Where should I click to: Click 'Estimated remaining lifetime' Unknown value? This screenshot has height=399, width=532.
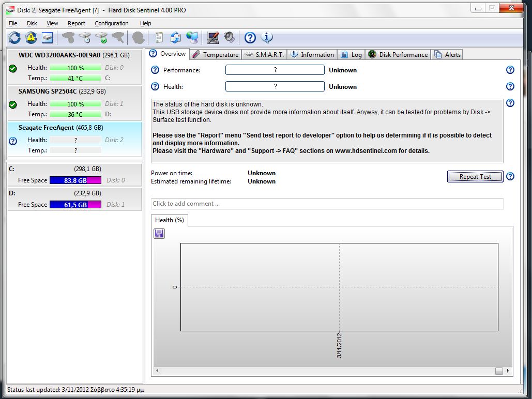262,181
